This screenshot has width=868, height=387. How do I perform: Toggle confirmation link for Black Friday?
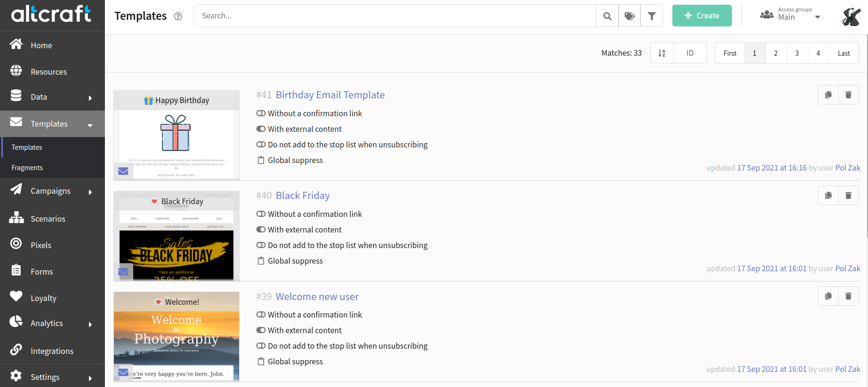261,214
